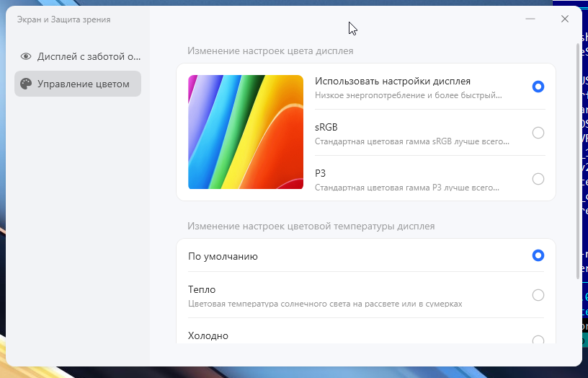Open the Дисплей с заботой о... section
Screen dimensions: 588x378
tap(78, 57)
